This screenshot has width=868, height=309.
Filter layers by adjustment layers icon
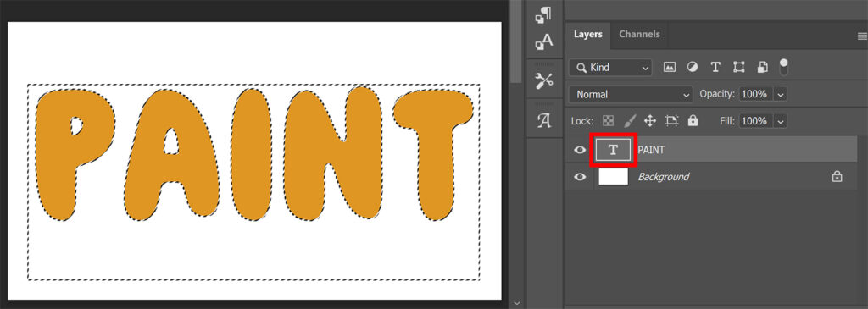[x=693, y=68]
